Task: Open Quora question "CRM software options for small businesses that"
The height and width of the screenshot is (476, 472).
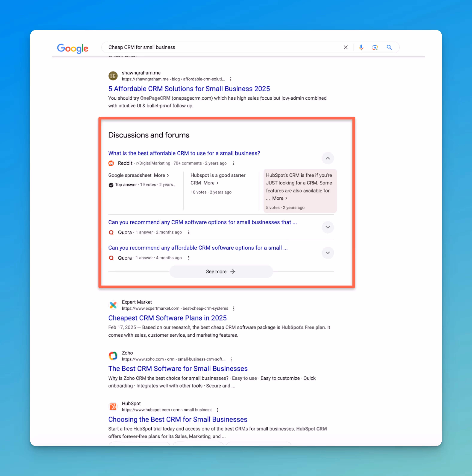Action: tap(202, 222)
